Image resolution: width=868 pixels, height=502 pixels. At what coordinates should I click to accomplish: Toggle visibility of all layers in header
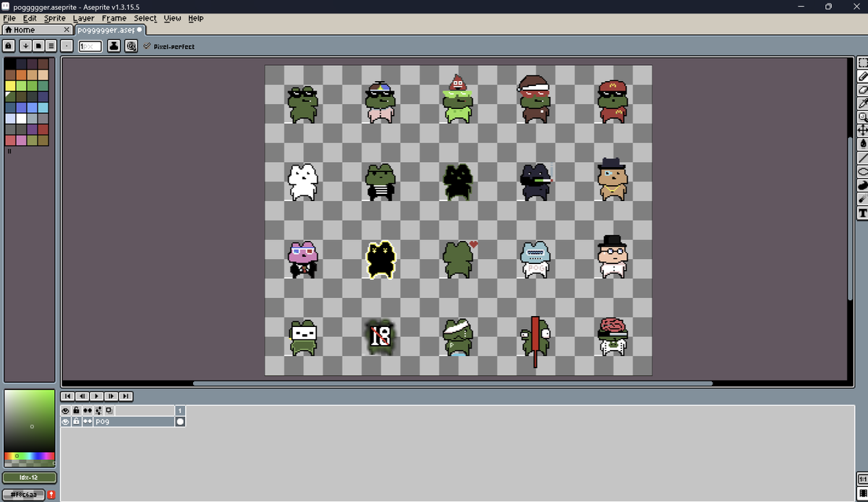click(66, 410)
